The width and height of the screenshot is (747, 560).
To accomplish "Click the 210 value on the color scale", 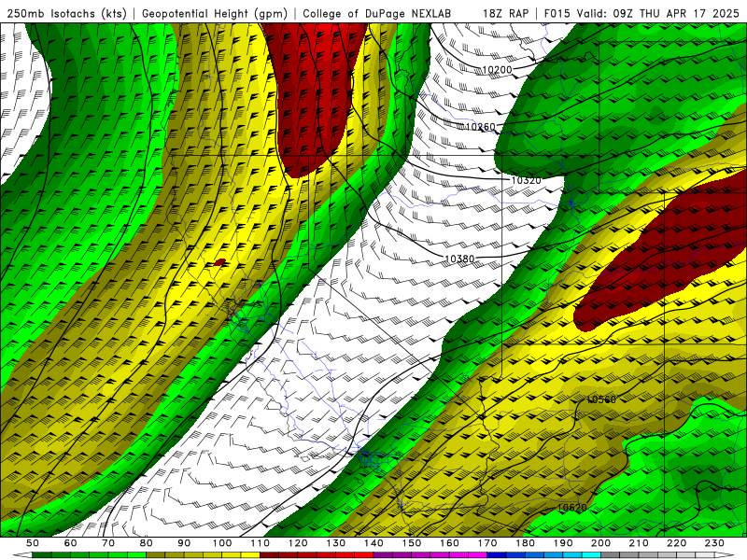I will (x=640, y=543).
